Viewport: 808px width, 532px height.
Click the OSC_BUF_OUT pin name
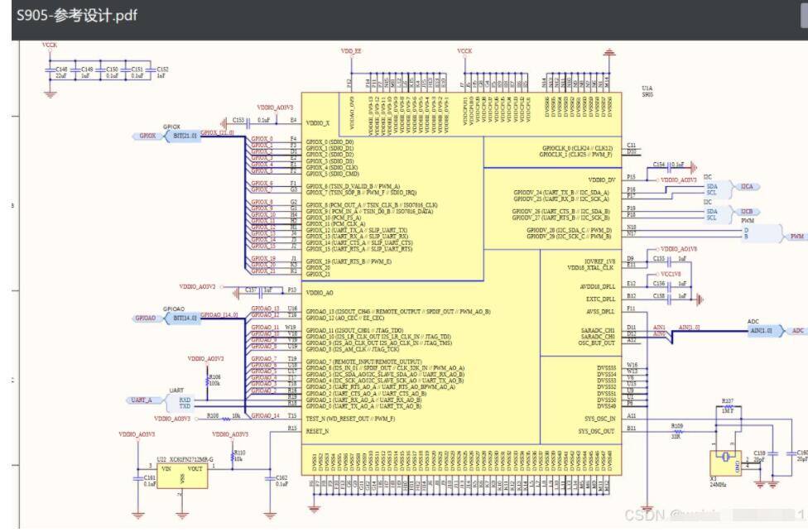click(597, 343)
